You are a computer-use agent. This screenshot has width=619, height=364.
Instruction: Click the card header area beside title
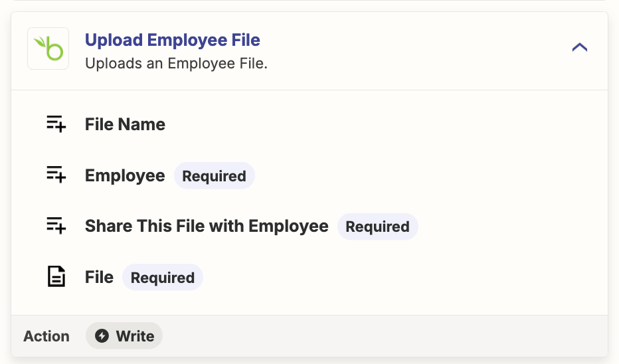tap(414, 50)
